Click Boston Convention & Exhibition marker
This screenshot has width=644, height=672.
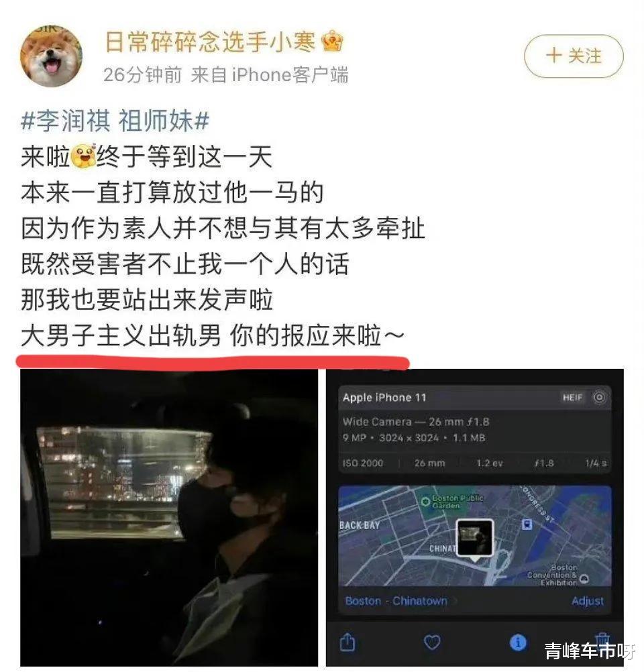pyautogui.click(x=584, y=579)
